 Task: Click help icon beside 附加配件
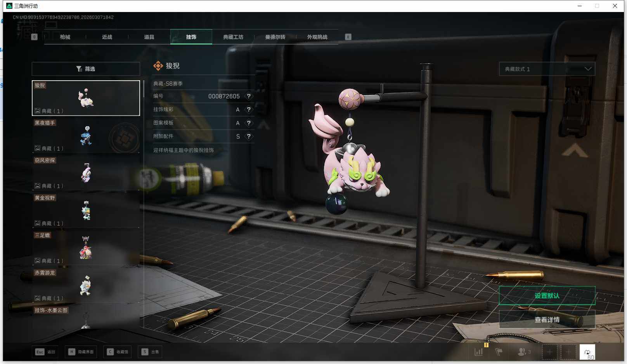tap(249, 136)
